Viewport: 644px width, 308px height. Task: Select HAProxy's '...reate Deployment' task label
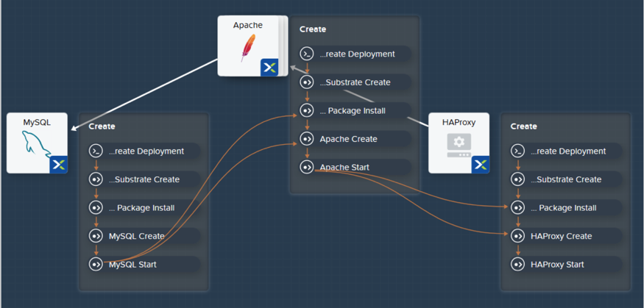pos(568,151)
